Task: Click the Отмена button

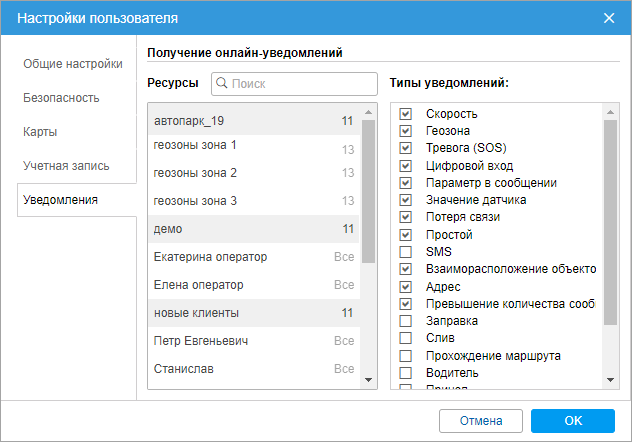Action: point(481,421)
